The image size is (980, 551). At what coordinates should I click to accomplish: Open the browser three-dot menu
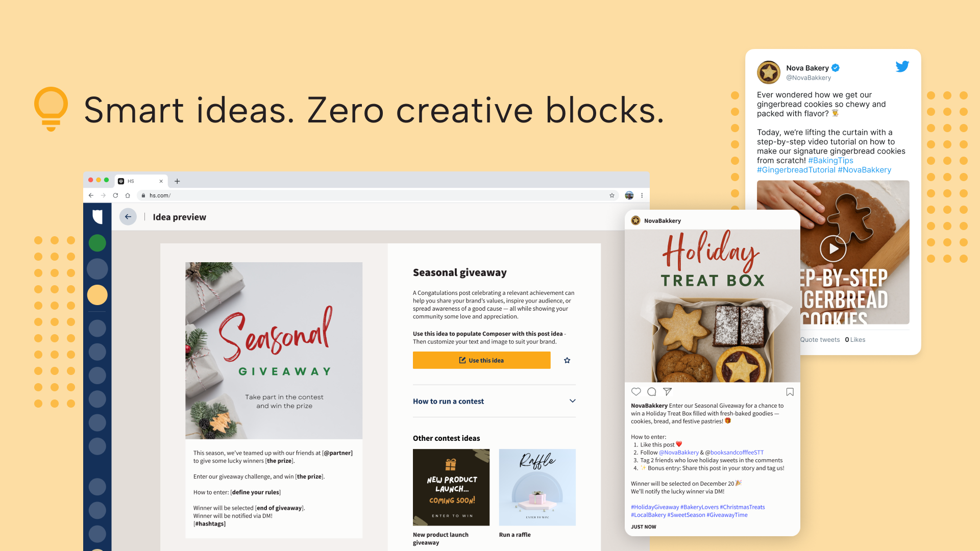click(642, 195)
